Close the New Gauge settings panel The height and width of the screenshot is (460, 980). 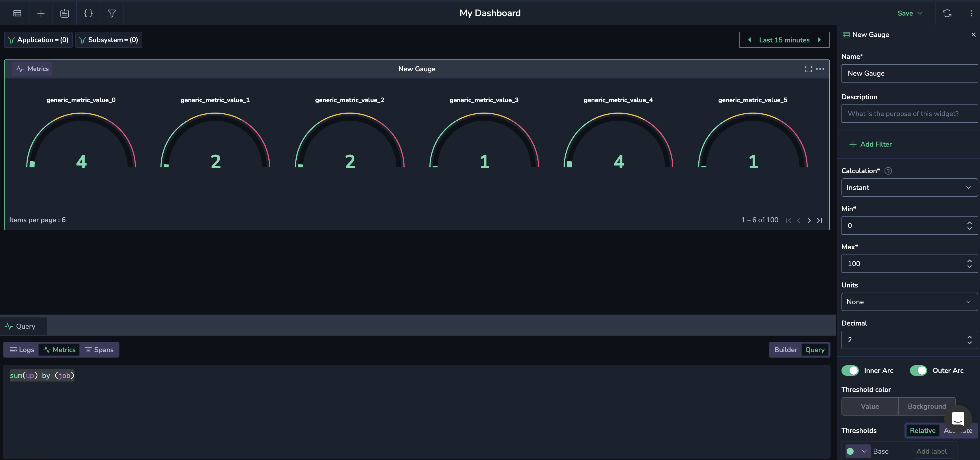pos(973,35)
